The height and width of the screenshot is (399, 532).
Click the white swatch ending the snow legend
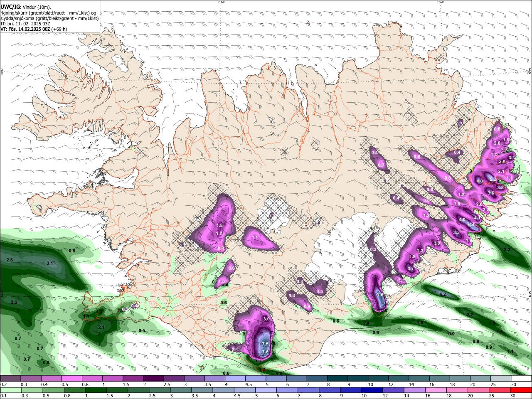(x=522, y=379)
